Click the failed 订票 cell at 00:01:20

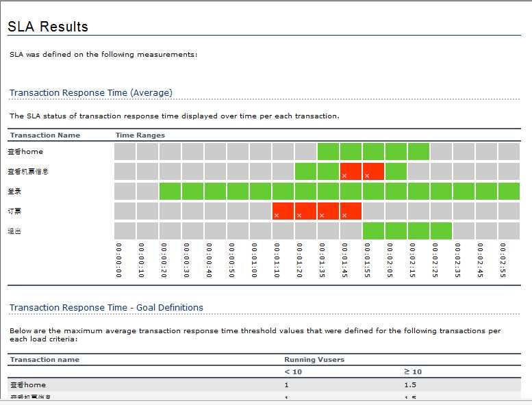pyautogui.click(x=305, y=211)
